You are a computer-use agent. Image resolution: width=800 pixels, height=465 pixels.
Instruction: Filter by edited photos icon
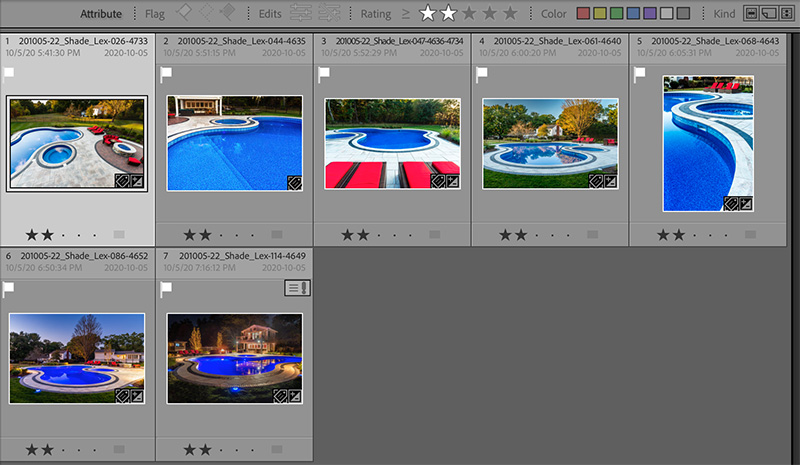pyautogui.click(x=299, y=14)
